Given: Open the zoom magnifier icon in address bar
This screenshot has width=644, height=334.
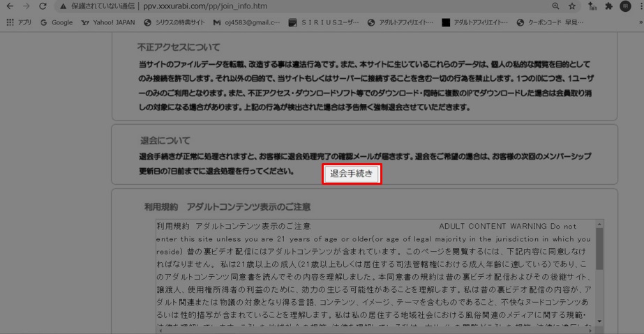Looking at the screenshot, I should 555,6.
